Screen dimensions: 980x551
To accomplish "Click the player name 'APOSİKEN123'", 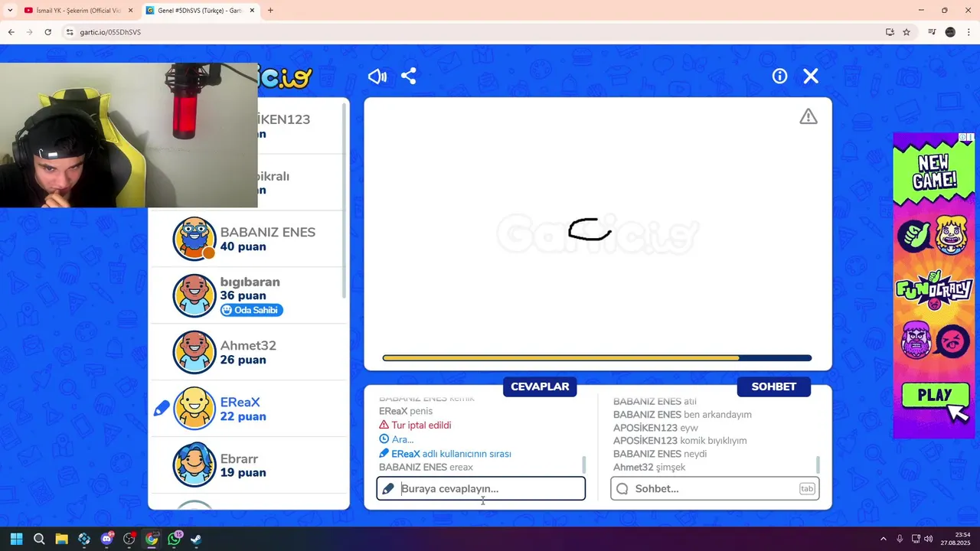I will pyautogui.click(x=284, y=119).
